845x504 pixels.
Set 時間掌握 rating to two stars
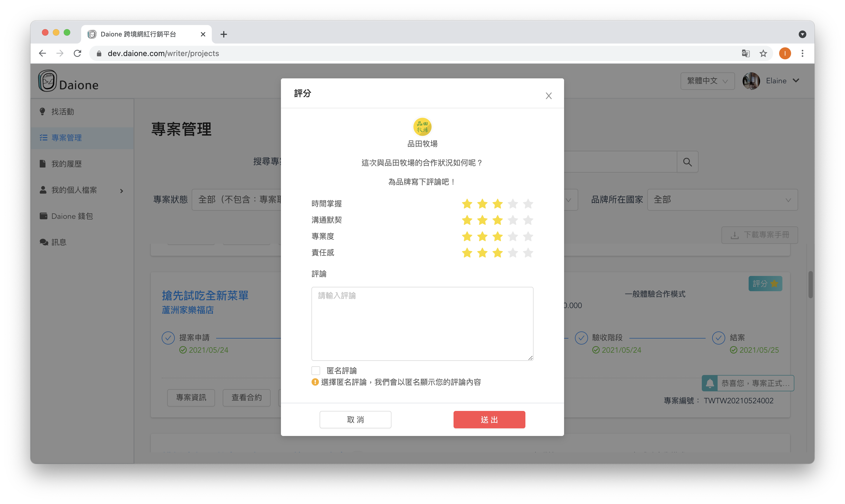coord(482,204)
